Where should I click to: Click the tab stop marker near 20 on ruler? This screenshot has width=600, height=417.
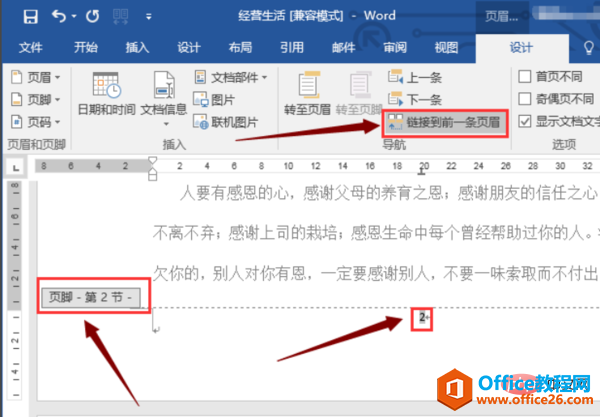[421, 173]
